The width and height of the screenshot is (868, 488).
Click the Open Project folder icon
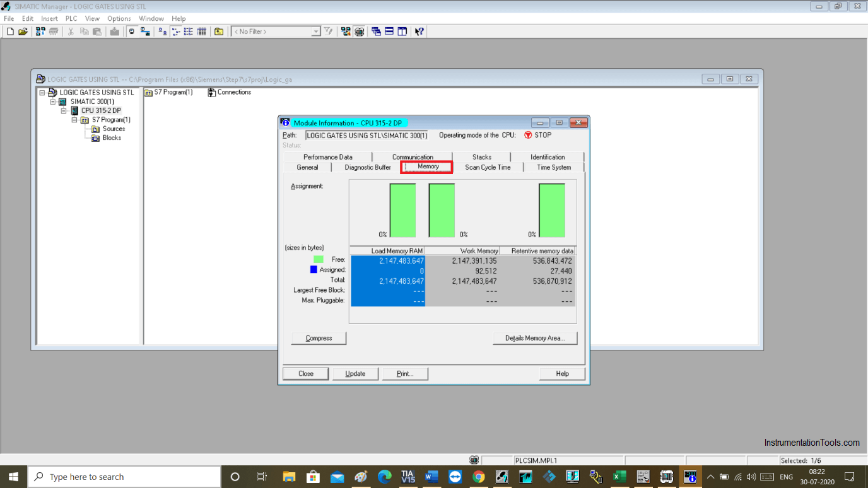[x=23, y=32]
